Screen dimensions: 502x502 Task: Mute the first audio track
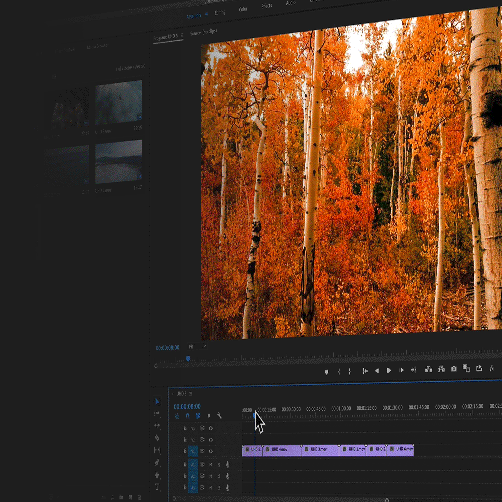pyautogui.click(x=211, y=464)
